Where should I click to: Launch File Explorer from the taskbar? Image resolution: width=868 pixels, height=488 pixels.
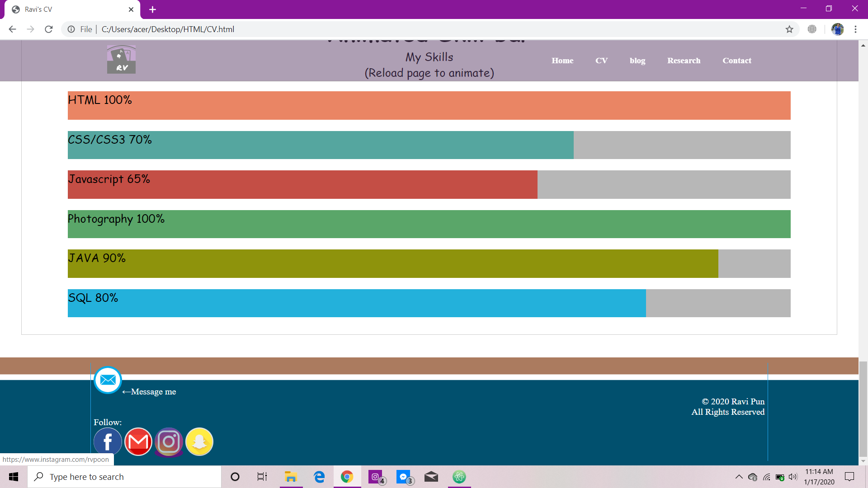point(291,477)
